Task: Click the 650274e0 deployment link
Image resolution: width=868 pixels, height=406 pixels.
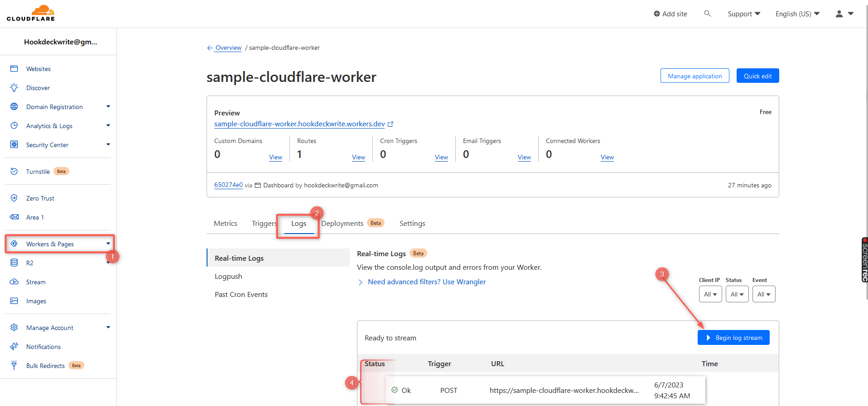Action: click(x=228, y=185)
